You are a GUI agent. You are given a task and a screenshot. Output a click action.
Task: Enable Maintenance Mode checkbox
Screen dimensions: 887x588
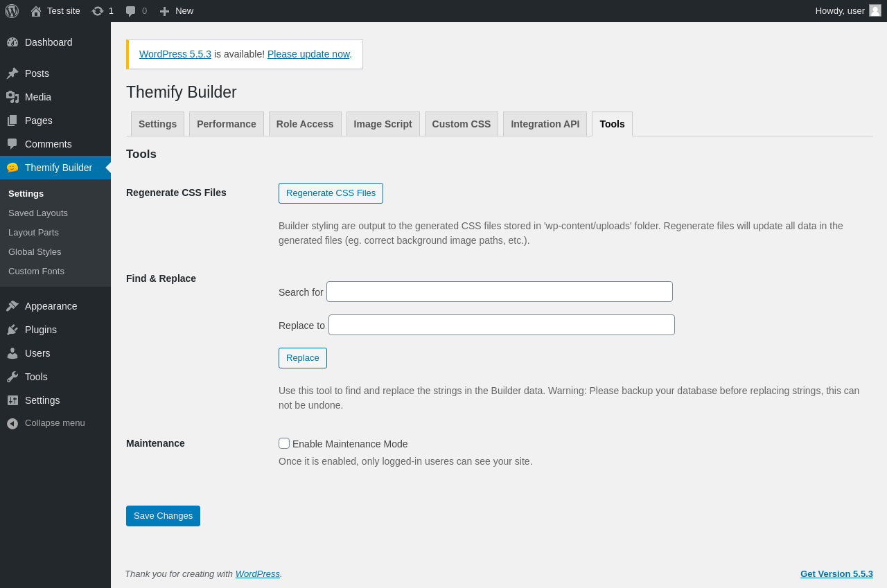point(284,443)
